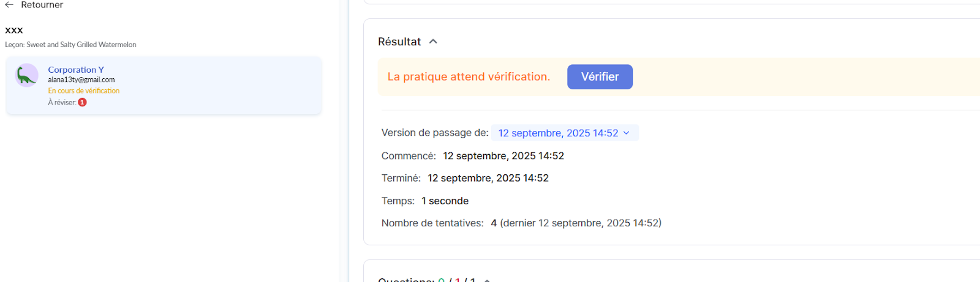This screenshot has height=282, width=980.
Task: Click the Sweet and Salty Grilled Watermelon lesson name
Action: coord(81,45)
